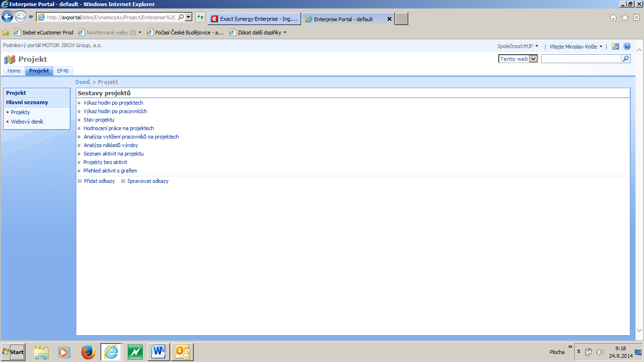Image resolution: width=644 pixels, height=362 pixels.
Task: Switch to Enterprise Portal - default tab
Action: tap(343, 19)
